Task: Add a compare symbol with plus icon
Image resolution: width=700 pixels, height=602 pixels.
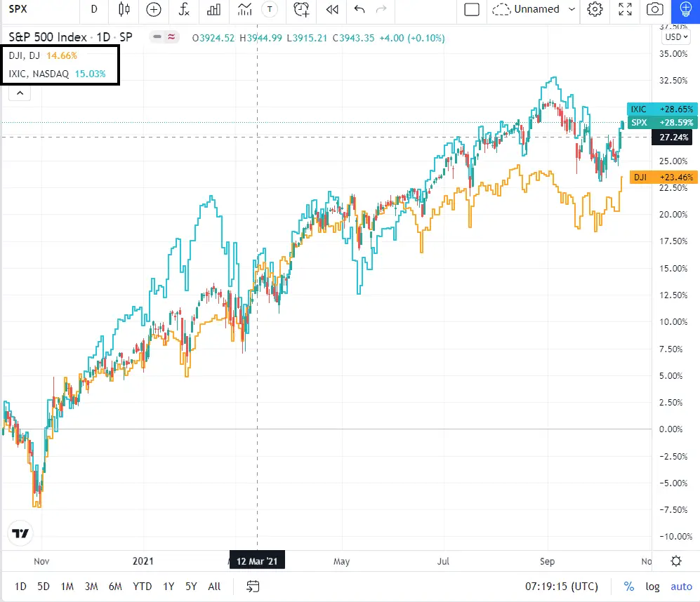Action: (x=154, y=9)
